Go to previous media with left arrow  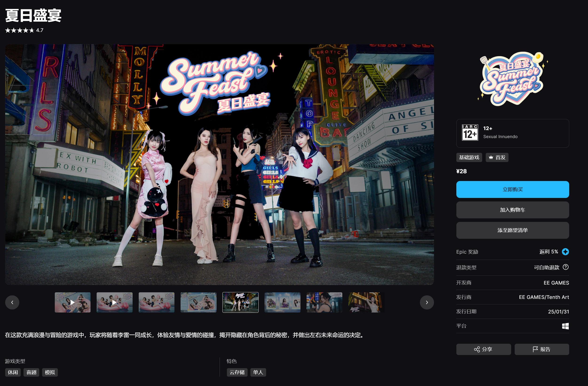[x=12, y=302]
